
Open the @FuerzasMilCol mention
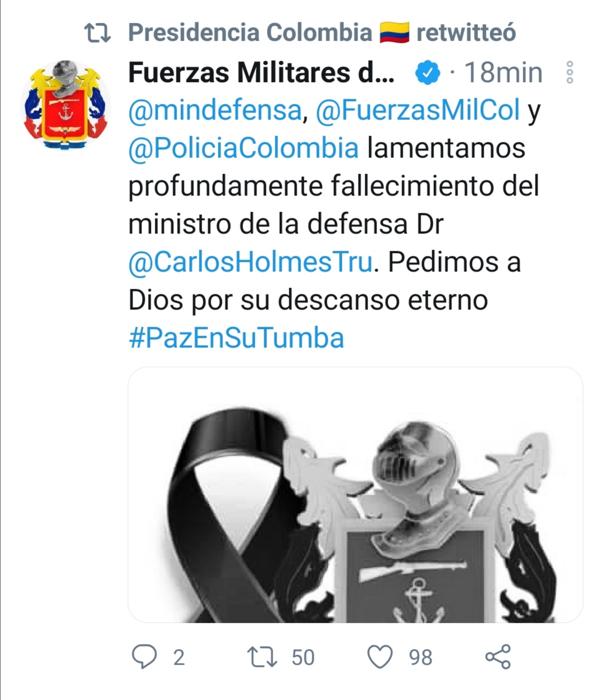418,110
